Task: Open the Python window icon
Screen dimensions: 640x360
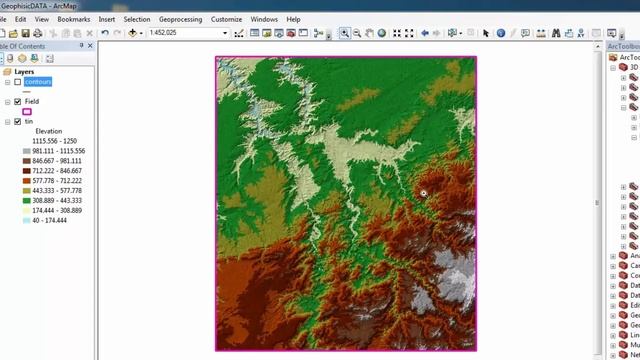Action: pyautogui.click(x=303, y=33)
